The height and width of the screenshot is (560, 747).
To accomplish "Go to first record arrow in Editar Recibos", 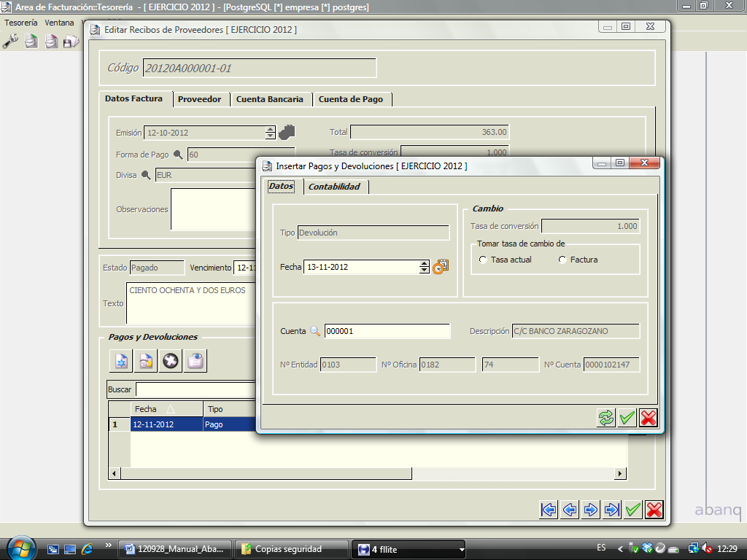I will [549, 510].
